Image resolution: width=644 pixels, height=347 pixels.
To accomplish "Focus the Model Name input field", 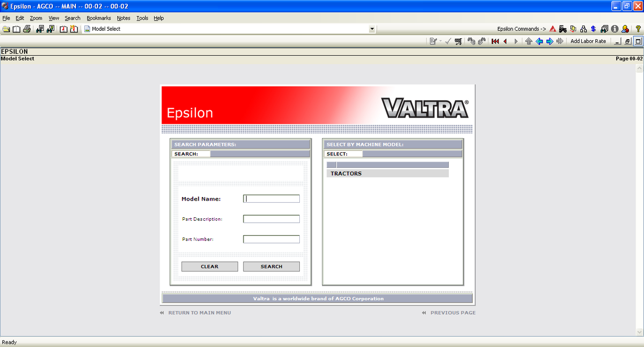I will (x=271, y=199).
